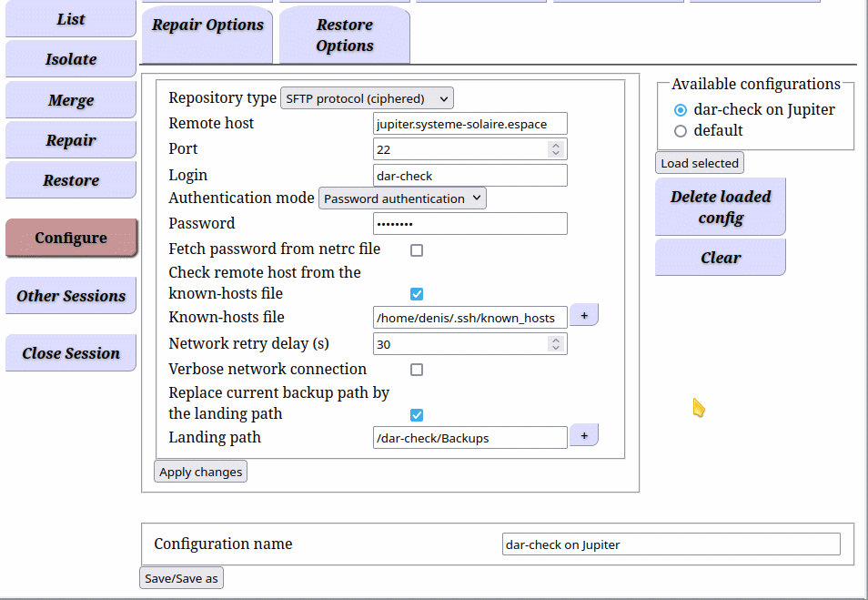Increase the Port number with up arrow

(556, 145)
